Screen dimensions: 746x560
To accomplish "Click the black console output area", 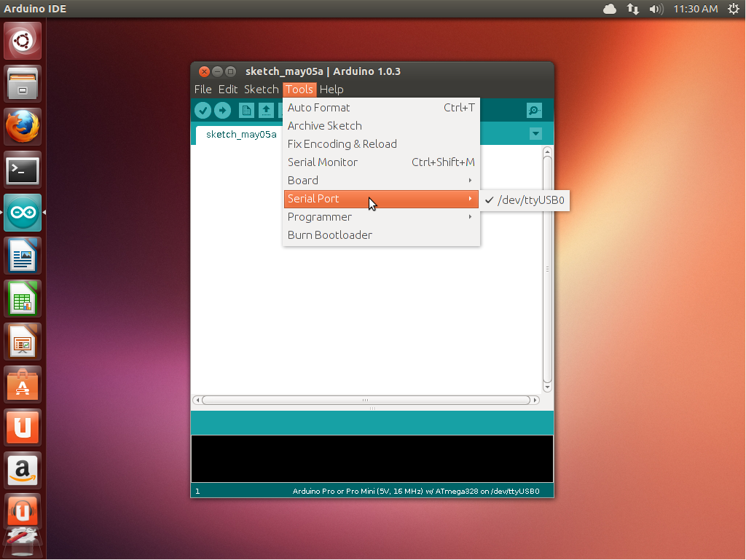I will pyautogui.click(x=372, y=459).
